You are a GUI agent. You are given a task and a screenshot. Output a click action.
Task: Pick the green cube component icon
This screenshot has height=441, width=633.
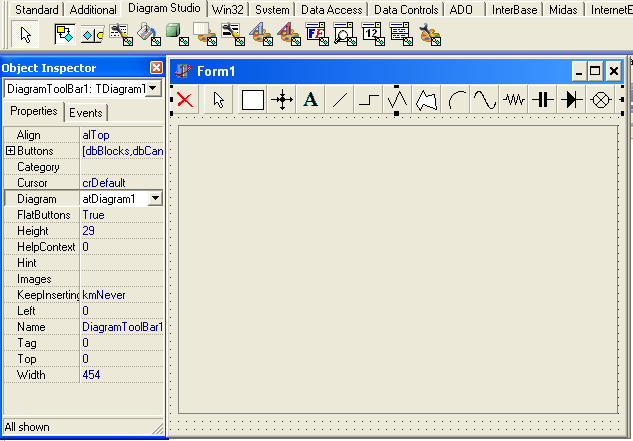tap(177, 34)
